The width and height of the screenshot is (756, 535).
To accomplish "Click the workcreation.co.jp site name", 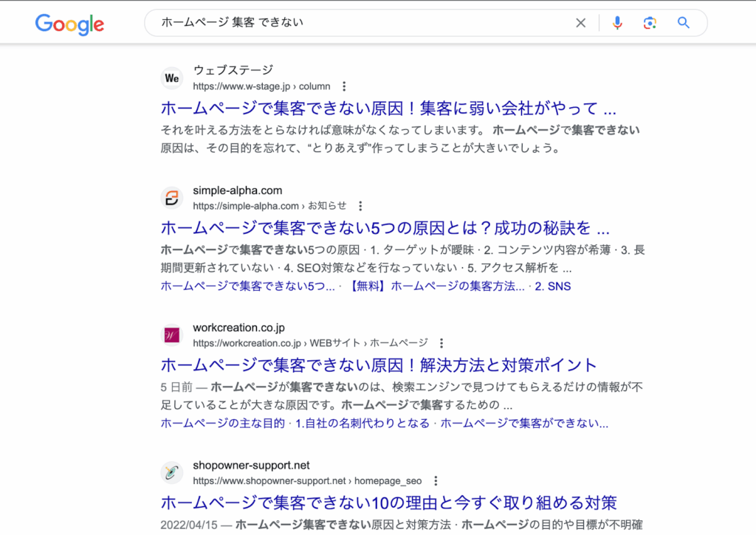I will (238, 328).
